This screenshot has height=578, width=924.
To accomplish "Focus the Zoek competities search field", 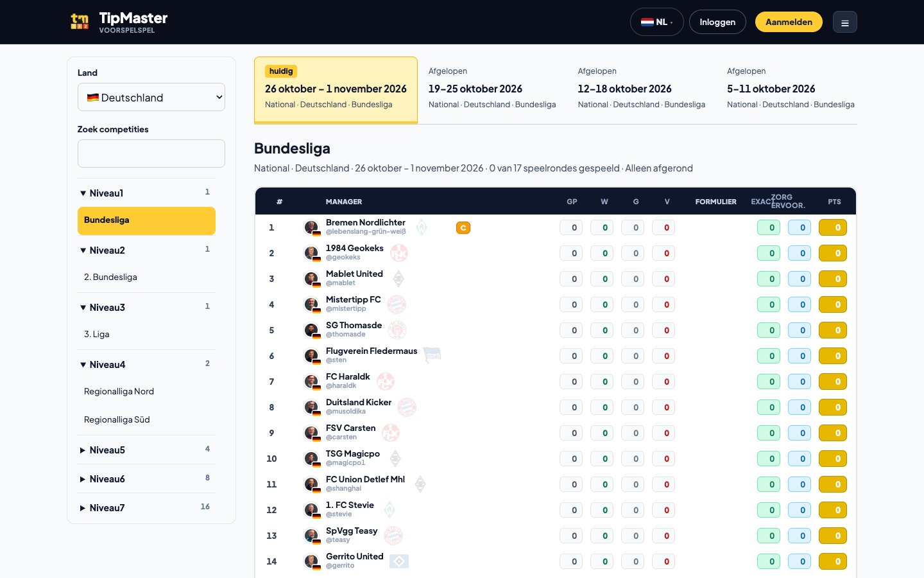I will (151, 153).
